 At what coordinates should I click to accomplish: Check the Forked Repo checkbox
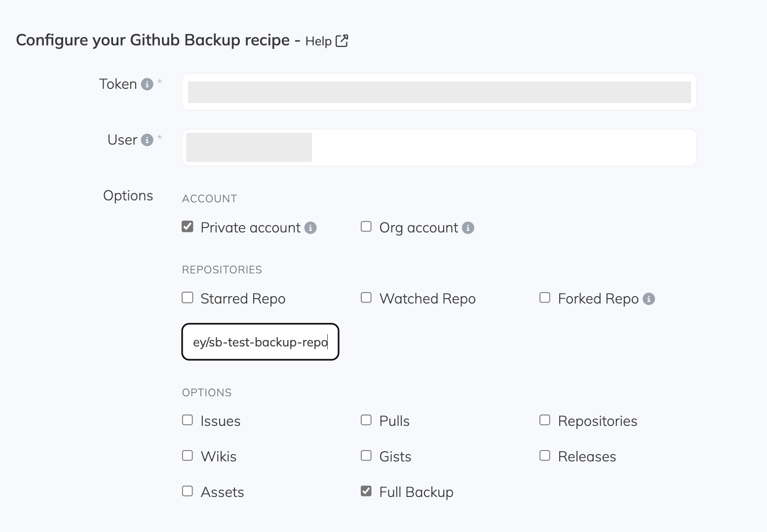click(545, 298)
